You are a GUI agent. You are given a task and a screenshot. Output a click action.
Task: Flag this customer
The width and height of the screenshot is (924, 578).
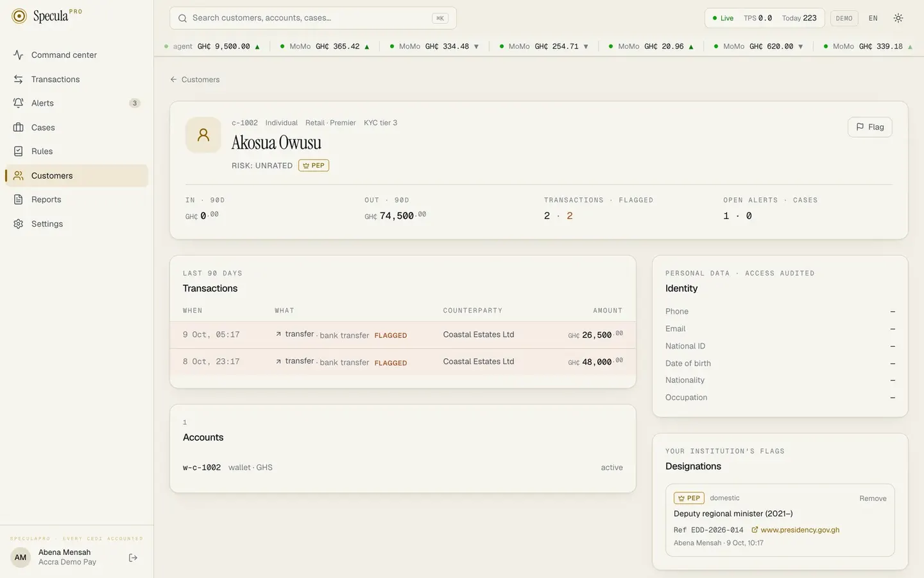coord(869,127)
